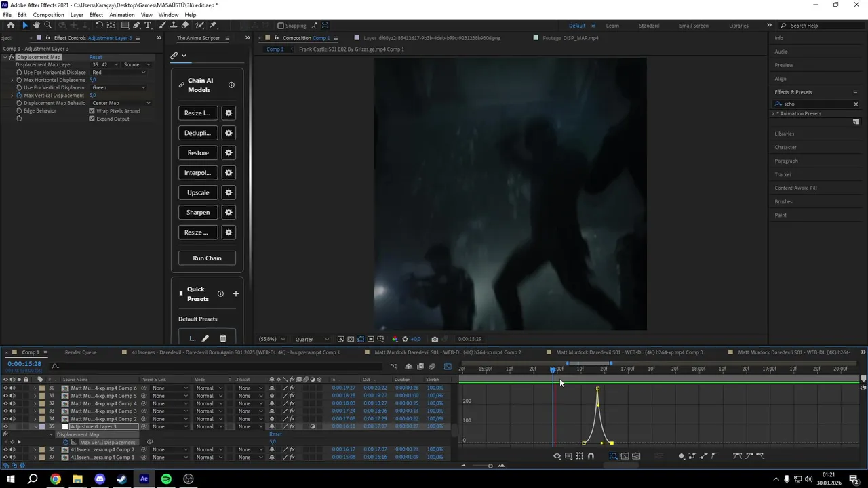The image size is (868, 488).
Task: Open the 55,8% magnification dropdown
Action: point(272,339)
